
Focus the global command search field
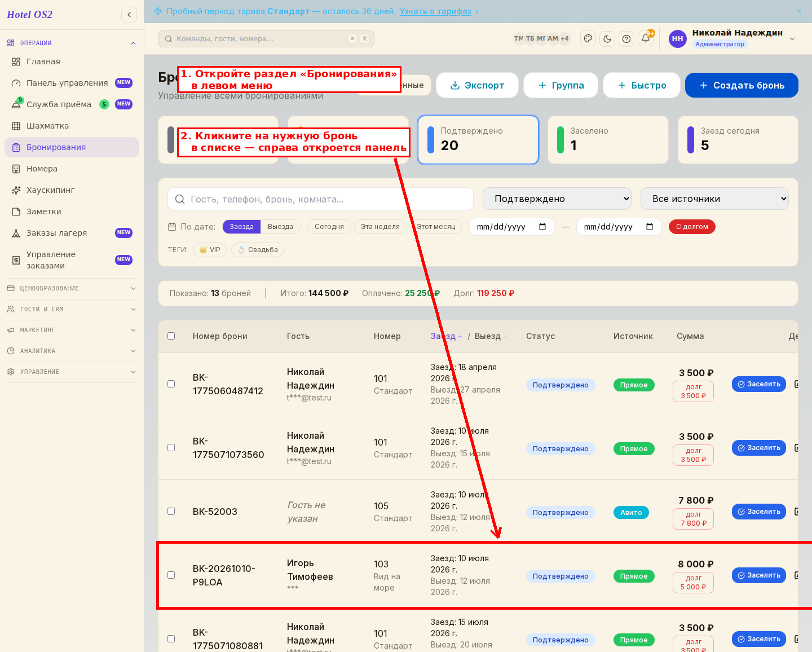[x=266, y=39]
